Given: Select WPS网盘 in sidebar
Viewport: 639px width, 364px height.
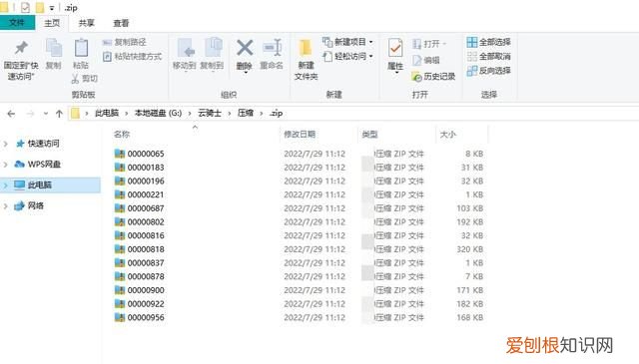Looking at the screenshot, I should 44,165.
